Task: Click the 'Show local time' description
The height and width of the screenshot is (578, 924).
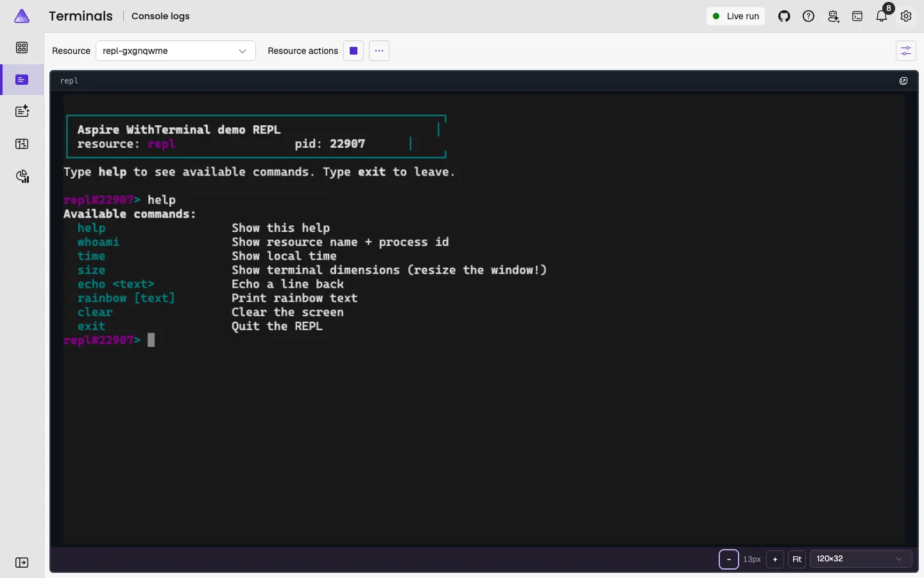Action: click(x=284, y=256)
